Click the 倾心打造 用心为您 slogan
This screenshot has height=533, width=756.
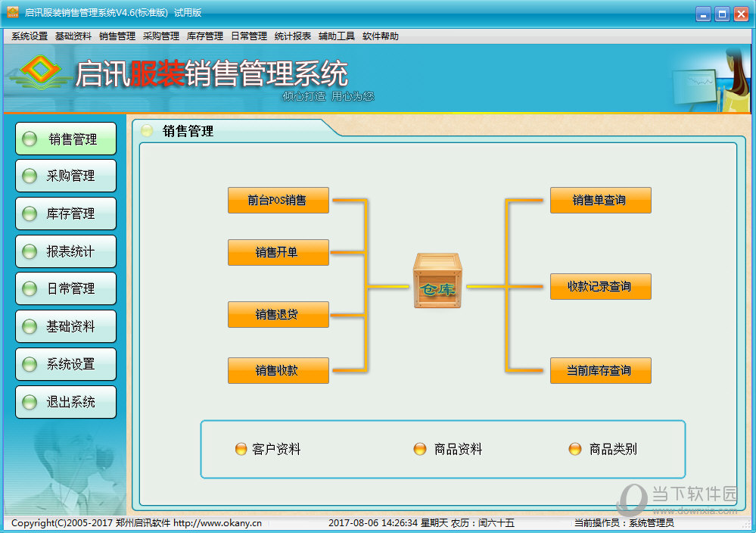pos(328,96)
